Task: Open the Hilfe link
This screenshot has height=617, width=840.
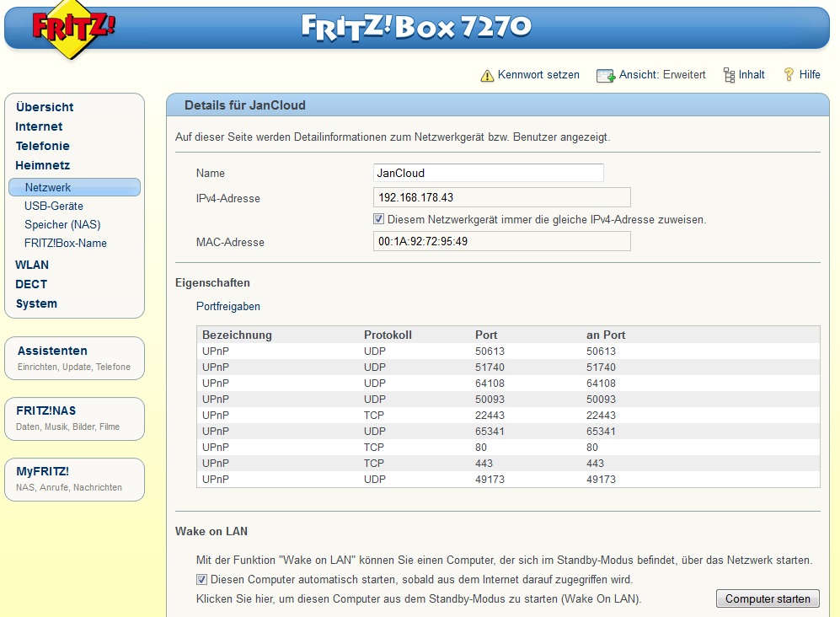Action: click(x=810, y=74)
